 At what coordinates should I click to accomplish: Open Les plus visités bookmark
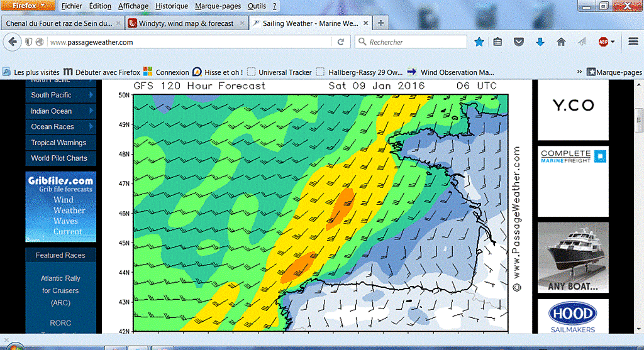[x=31, y=72]
